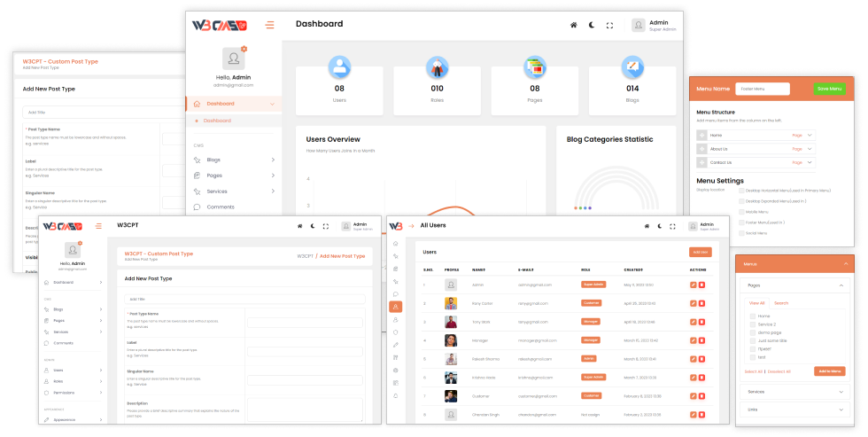Check the 'demo page' checkbox in Pages list
This screenshot has width=868, height=437.
click(752, 333)
